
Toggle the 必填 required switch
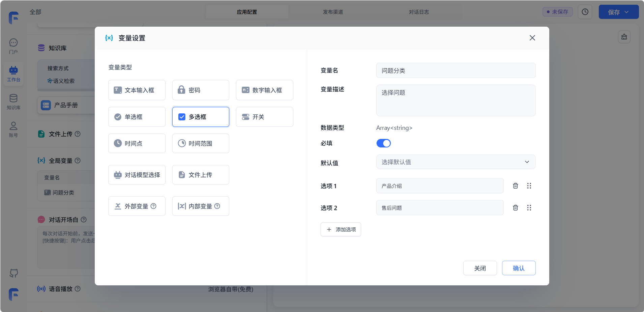pyautogui.click(x=383, y=143)
